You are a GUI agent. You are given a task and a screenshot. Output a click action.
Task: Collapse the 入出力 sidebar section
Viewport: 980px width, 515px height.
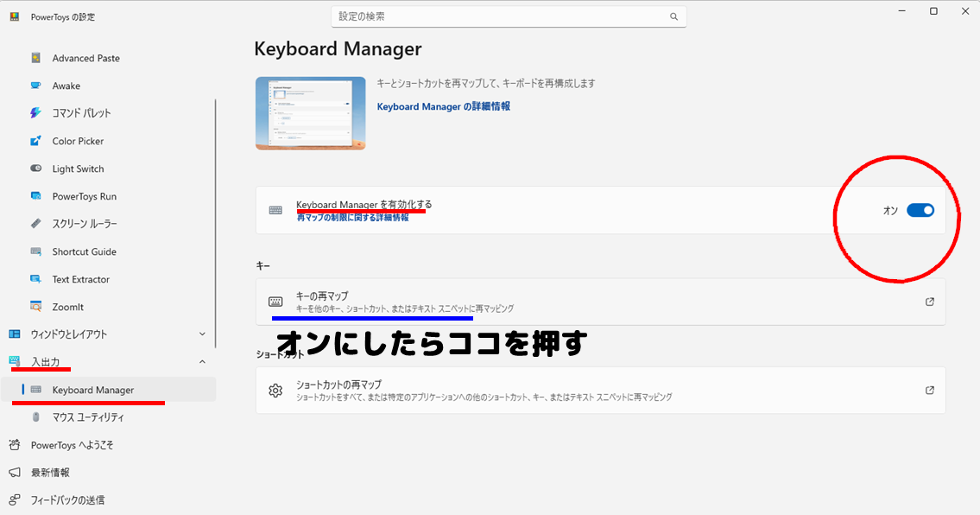coord(202,362)
